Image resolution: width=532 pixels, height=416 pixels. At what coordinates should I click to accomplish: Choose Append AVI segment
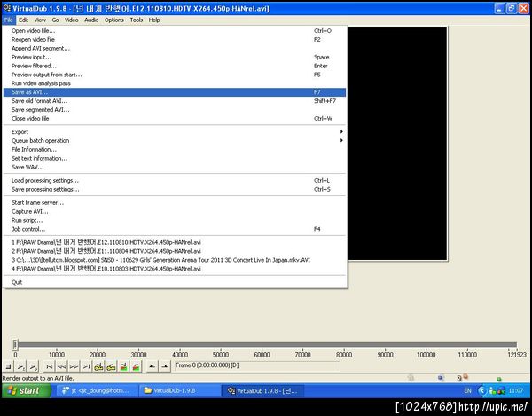[x=175, y=49]
